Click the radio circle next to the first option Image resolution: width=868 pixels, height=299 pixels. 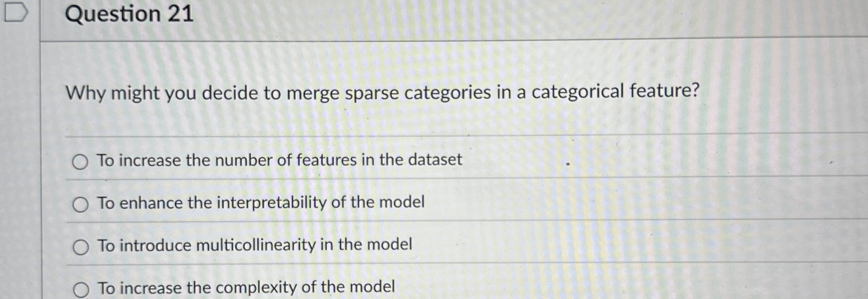80,162
